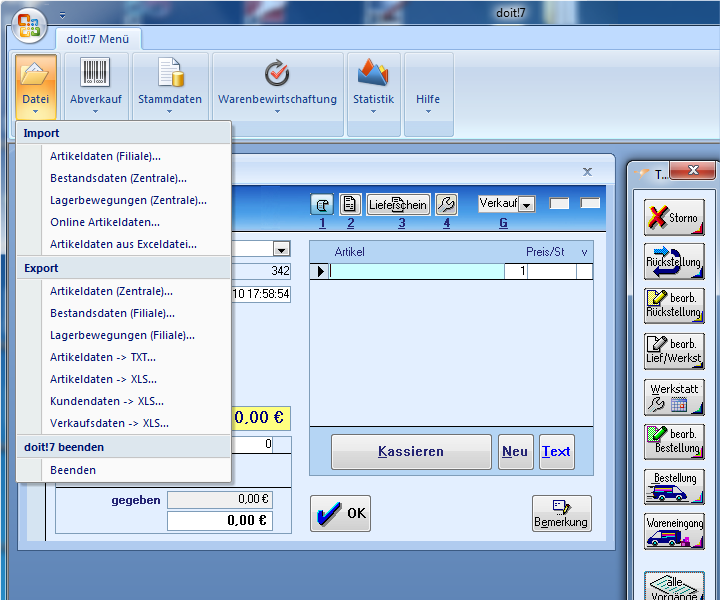This screenshot has width=720, height=600.
Task: Close the side tool panel window
Action: (x=692, y=170)
